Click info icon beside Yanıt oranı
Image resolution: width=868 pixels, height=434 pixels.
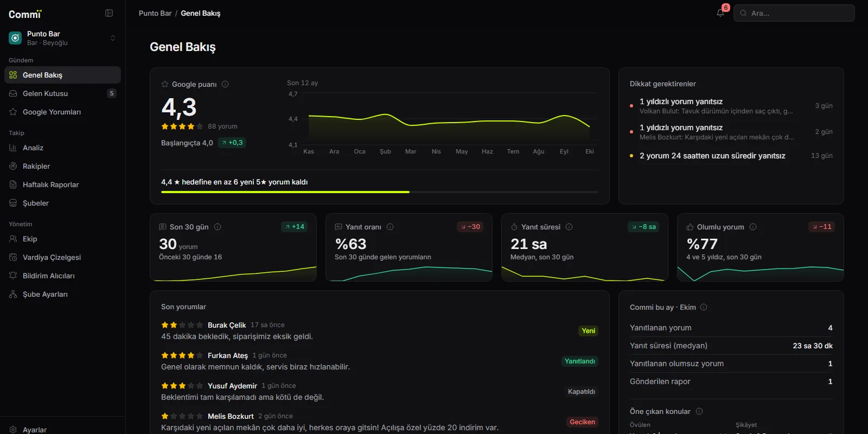pyautogui.click(x=390, y=227)
